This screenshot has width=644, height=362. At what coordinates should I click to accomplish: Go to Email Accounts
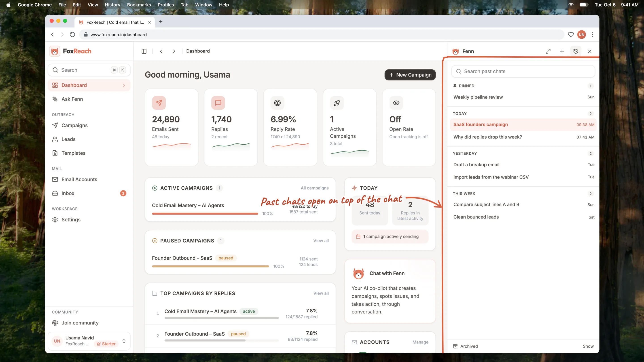tap(89, 179)
